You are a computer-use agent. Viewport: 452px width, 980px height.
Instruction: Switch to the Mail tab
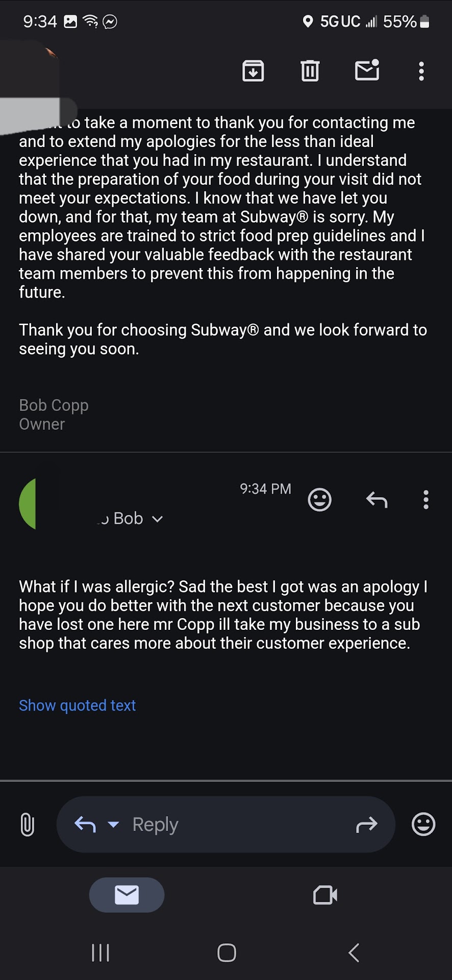coord(127,895)
